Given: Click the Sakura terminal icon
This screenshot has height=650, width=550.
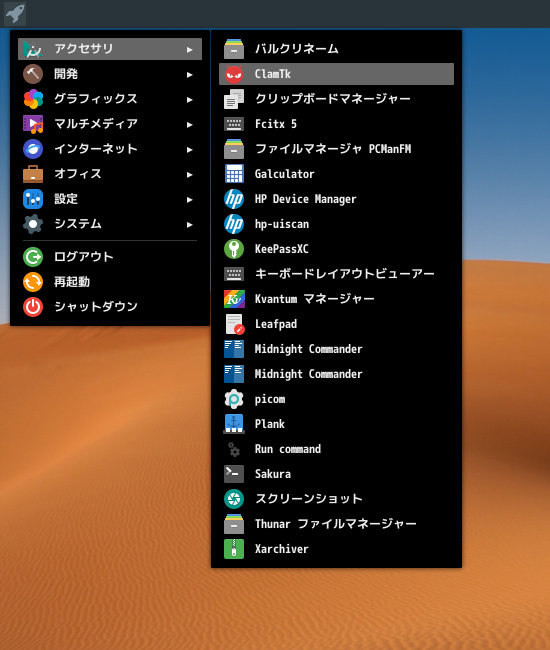Looking at the screenshot, I should point(234,474).
